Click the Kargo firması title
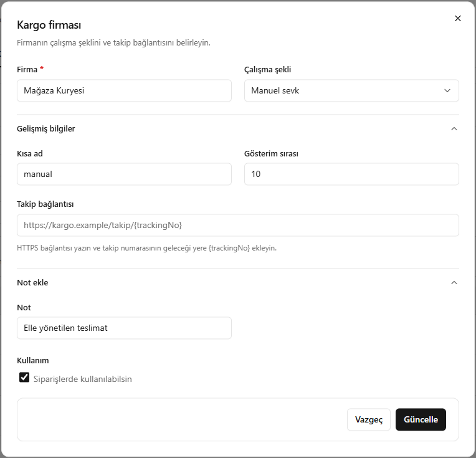The image size is (476, 458). (x=49, y=25)
